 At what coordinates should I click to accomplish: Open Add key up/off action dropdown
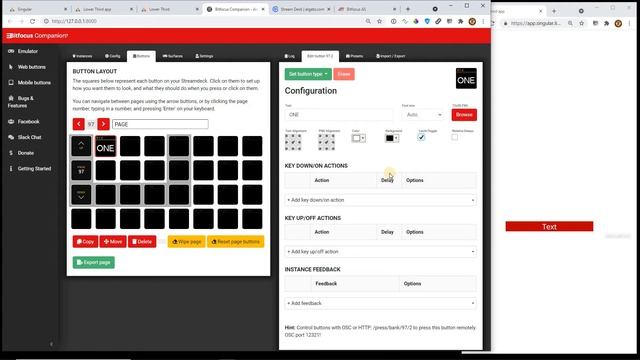coord(380,252)
